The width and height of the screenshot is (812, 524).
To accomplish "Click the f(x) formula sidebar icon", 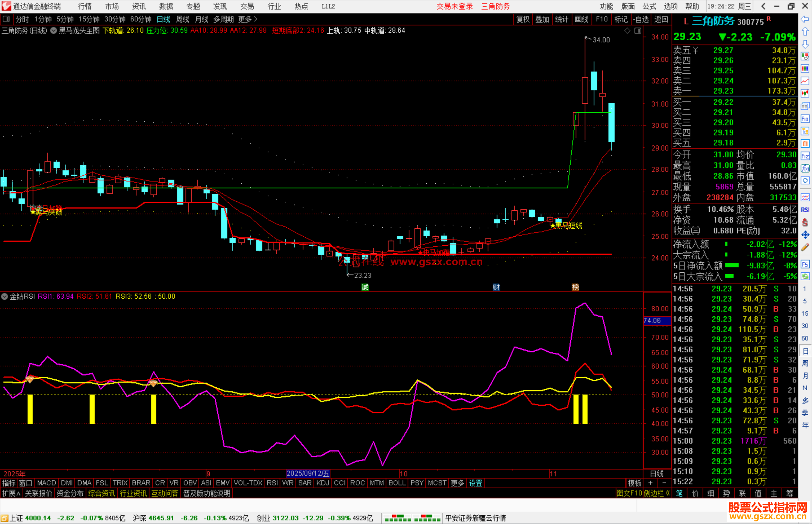I will 805,168.
